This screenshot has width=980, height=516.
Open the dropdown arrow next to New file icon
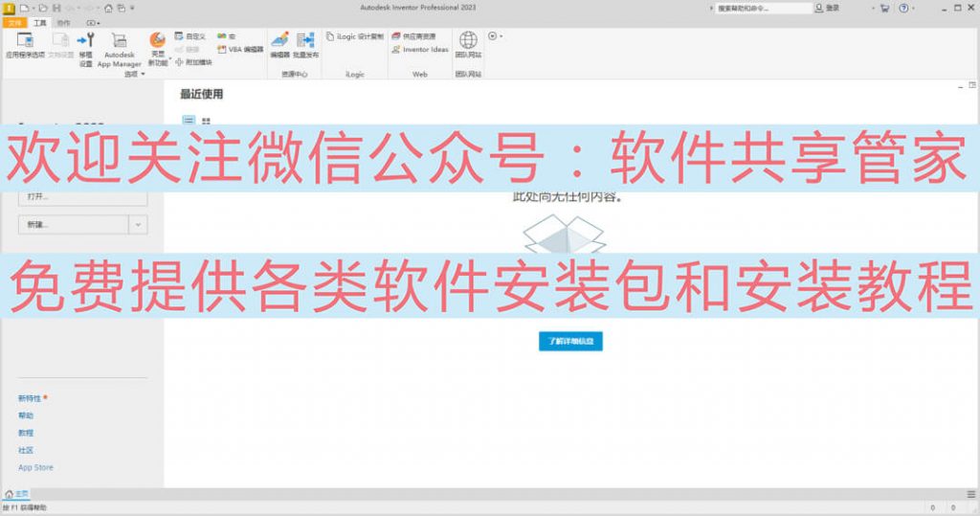(33, 8)
